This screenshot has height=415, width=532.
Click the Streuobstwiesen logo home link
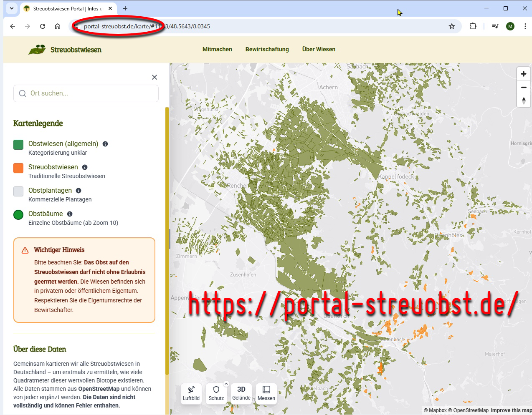coord(65,50)
